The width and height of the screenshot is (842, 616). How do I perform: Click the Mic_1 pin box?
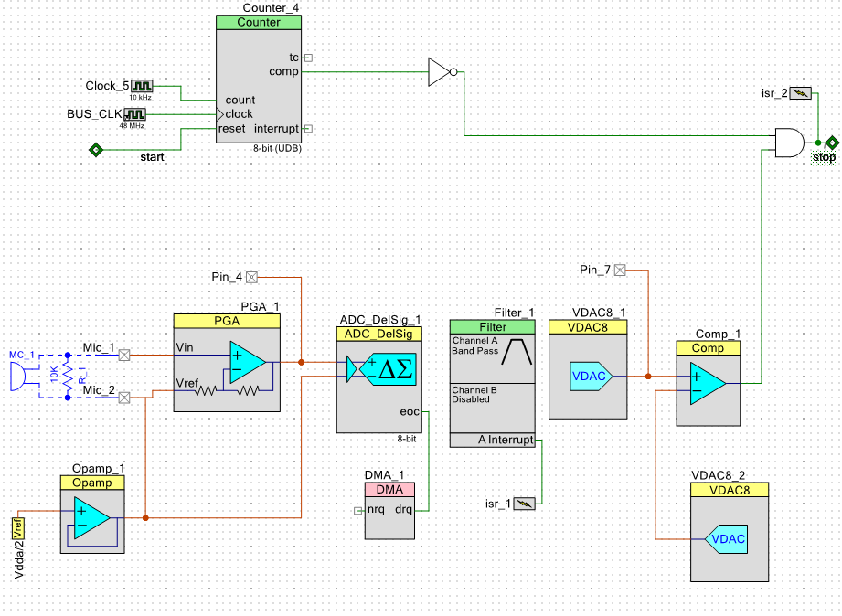[124, 355]
